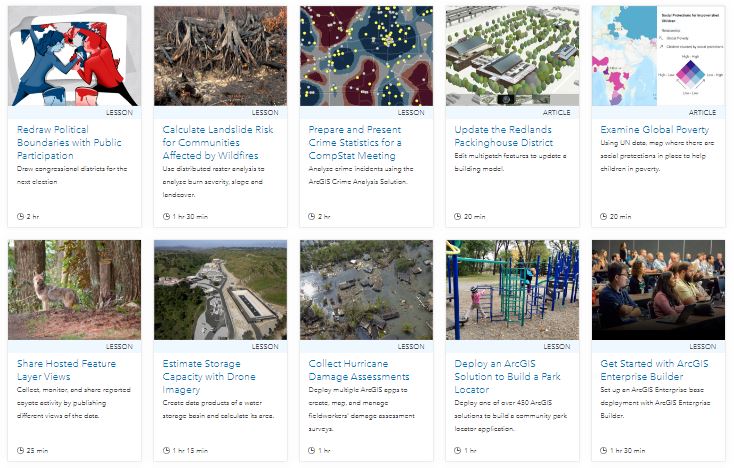This screenshot has width=734, height=468.
Task: Open Calculate Landslide Risk for Communities lesson
Action: point(218,143)
